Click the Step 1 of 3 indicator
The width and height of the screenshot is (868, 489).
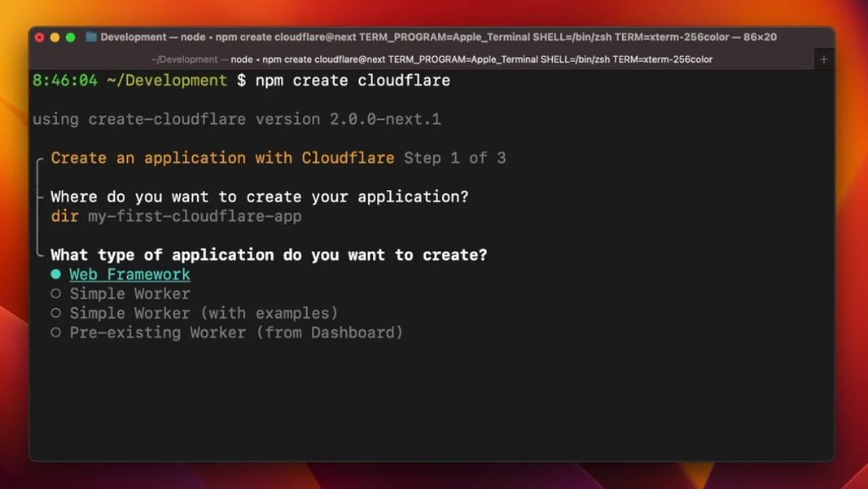pyautogui.click(x=454, y=158)
